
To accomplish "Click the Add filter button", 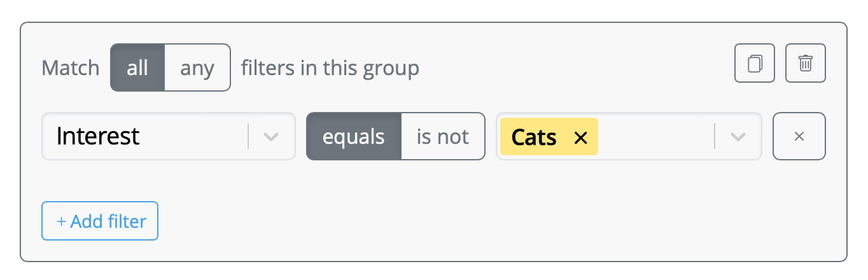I will tap(100, 221).
